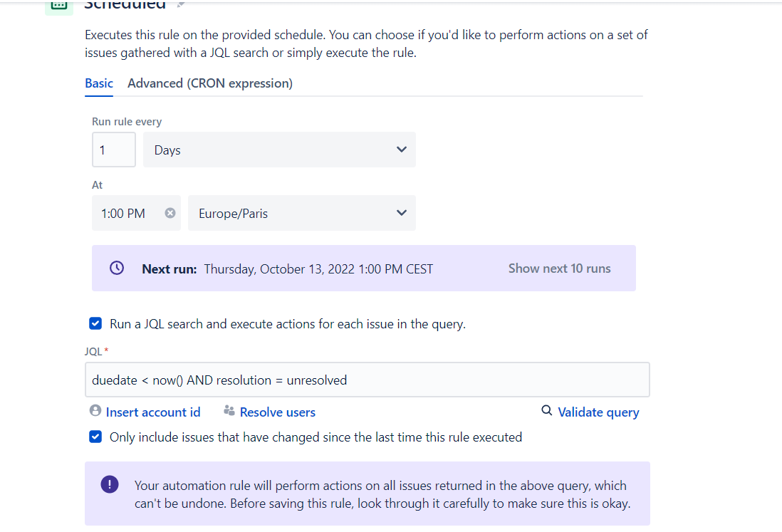The width and height of the screenshot is (782, 532).
Task: Click the Validate query link
Action: coord(598,412)
